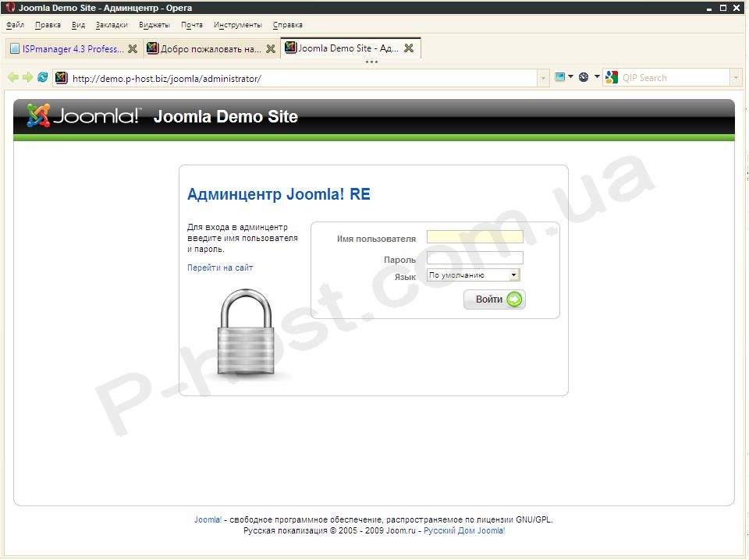Click the browser Forward arrow
Image resolution: width=749 pixels, height=560 pixels.
pyautogui.click(x=28, y=77)
